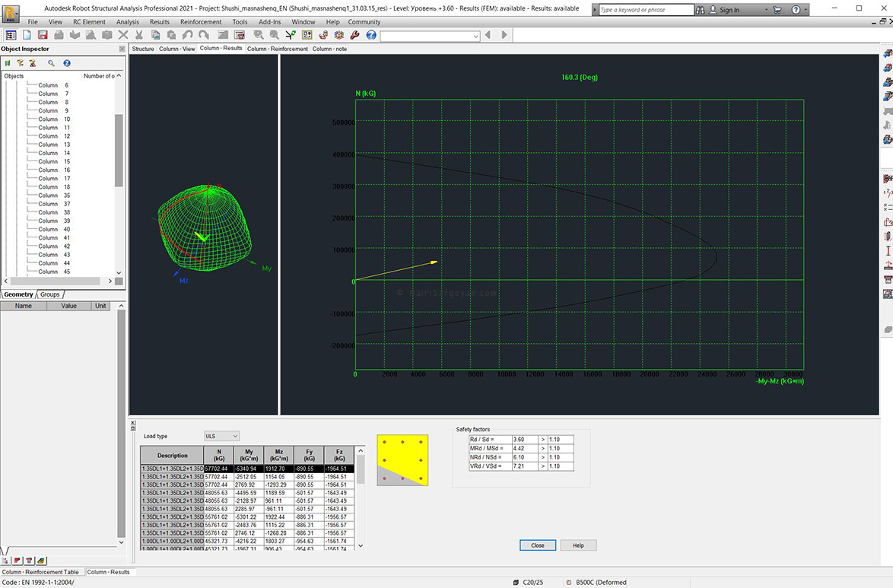Click the binoculars search icon in title bar

point(700,10)
